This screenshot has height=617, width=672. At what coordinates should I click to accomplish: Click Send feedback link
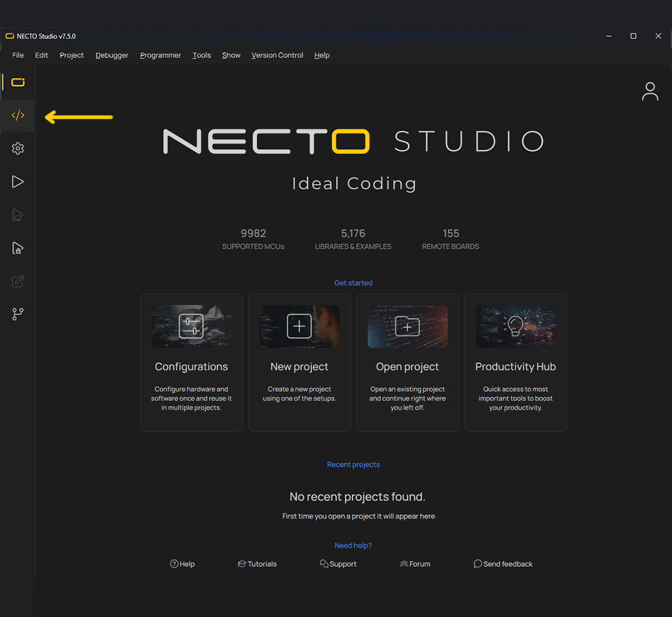point(503,564)
